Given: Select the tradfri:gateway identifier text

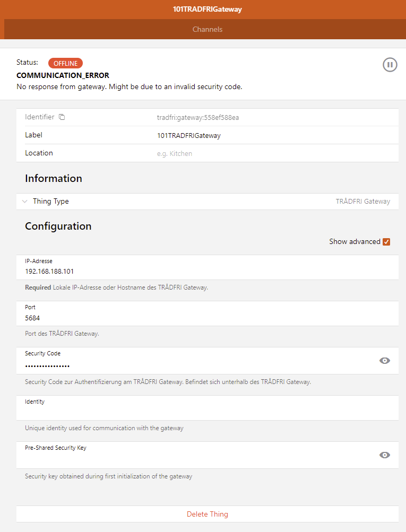Looking at the screenshot, I should pyautogui.click(x=198, y=117).
